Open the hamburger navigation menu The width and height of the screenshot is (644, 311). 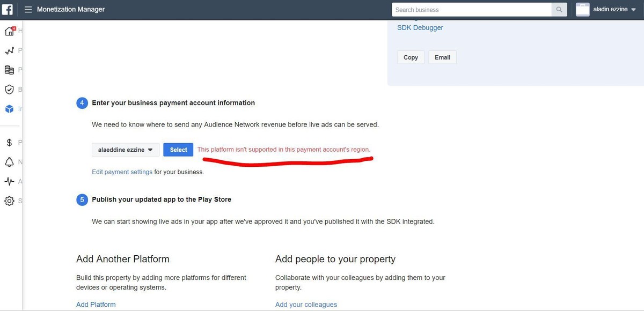click(x=28, y=10)
